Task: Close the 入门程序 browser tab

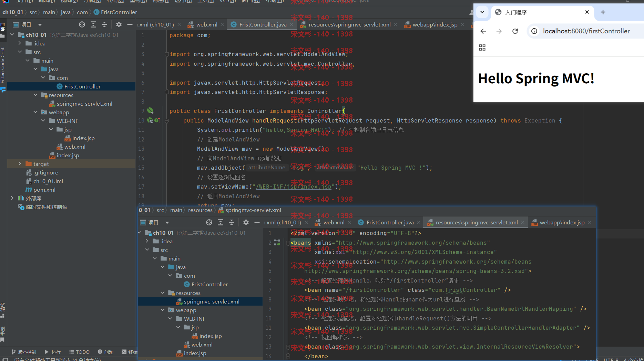Action: [587, 12]
